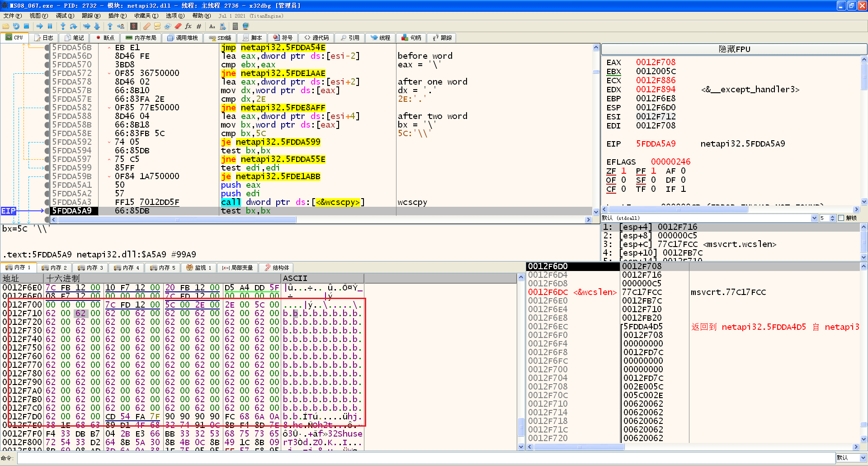Click the Stop debugging square icon
The image size is (868, 466).
[26, 26]
